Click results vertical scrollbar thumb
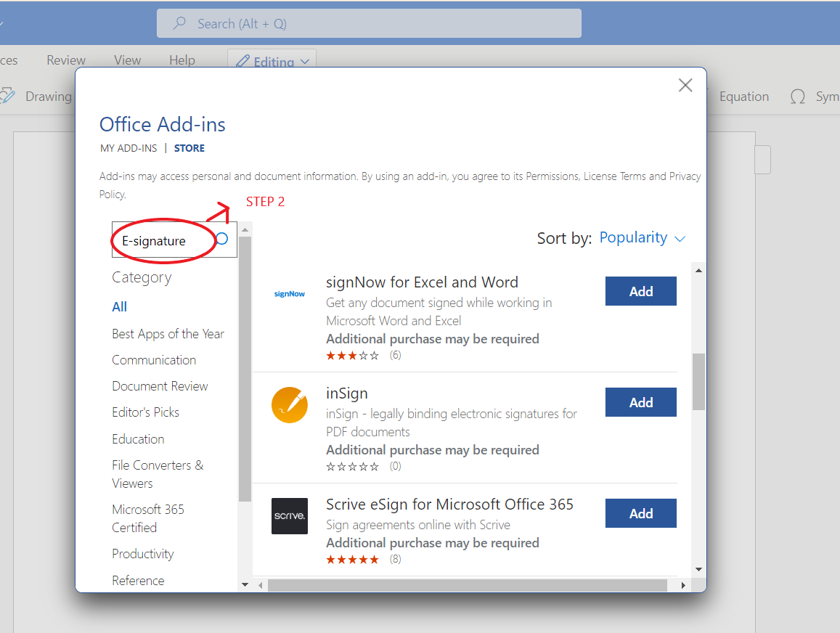 click(x=698, y=382)
